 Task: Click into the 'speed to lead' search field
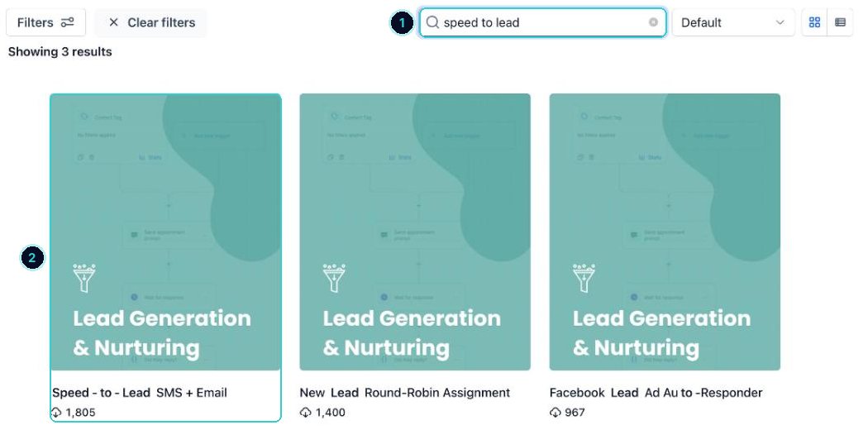[542, 22]
